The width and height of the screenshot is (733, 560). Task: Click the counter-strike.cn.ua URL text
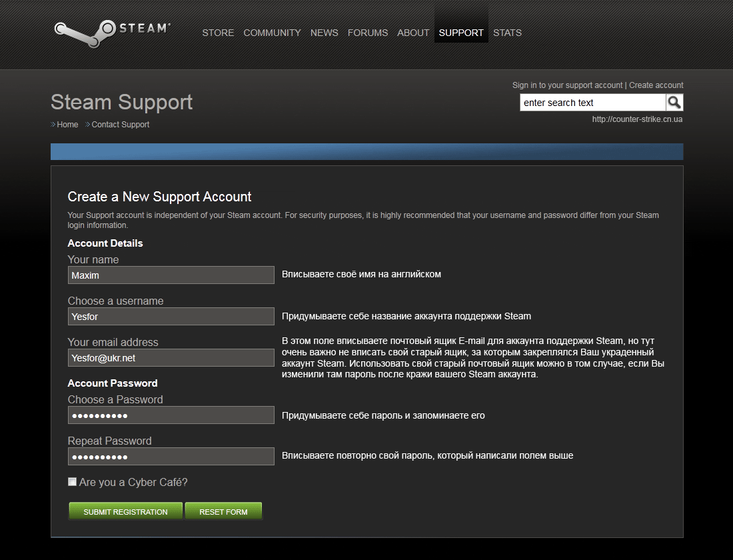[x=637, y=119]
